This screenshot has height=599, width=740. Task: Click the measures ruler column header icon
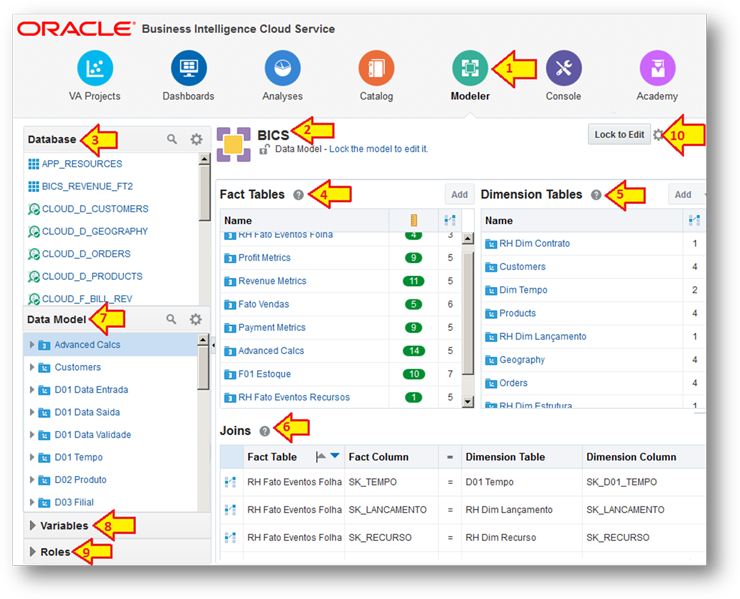[x=414, y=220]
